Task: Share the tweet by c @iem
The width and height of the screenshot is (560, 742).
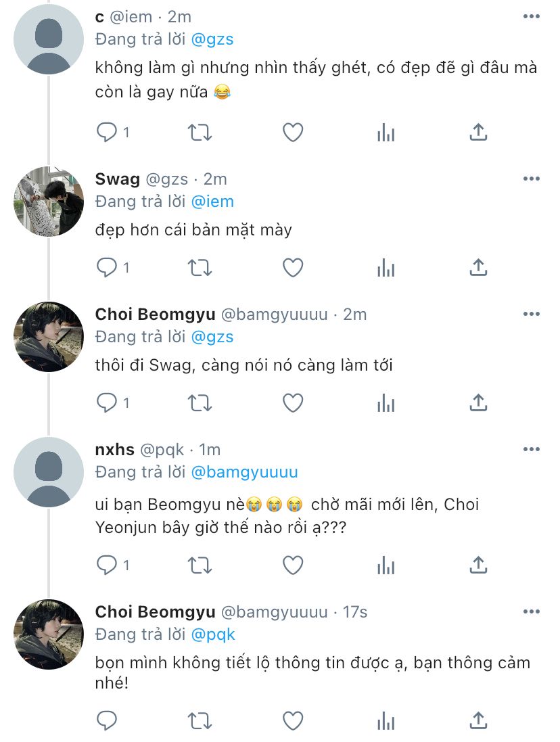Action: pos(478,133)
